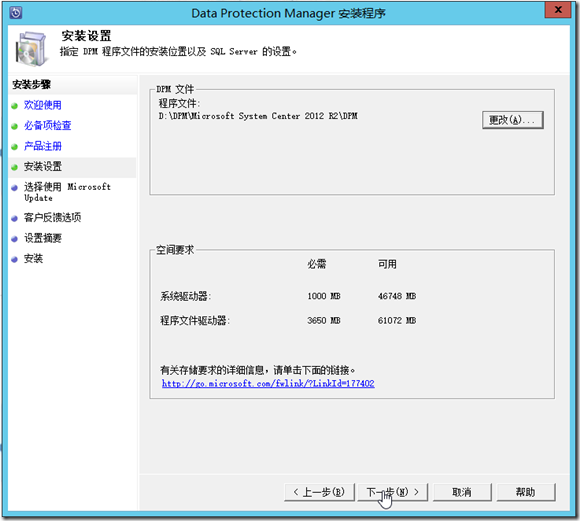This screenshot has width=580, height=521.
Task: Open the go.microsoft.com storage requirements link
Action: click(x=268, y=384)
